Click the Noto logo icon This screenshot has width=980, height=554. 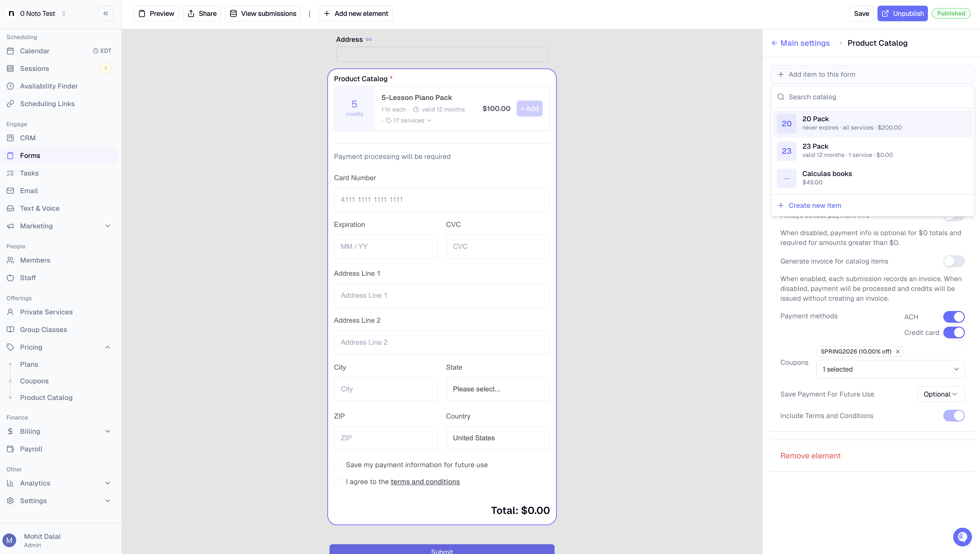[x=11, y=13]
